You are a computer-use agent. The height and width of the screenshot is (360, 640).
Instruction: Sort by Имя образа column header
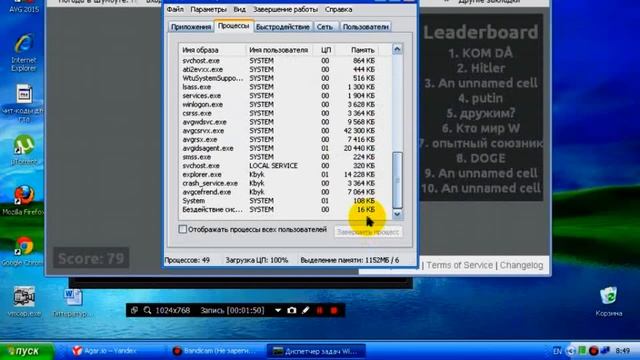click(x=212, y=50)
